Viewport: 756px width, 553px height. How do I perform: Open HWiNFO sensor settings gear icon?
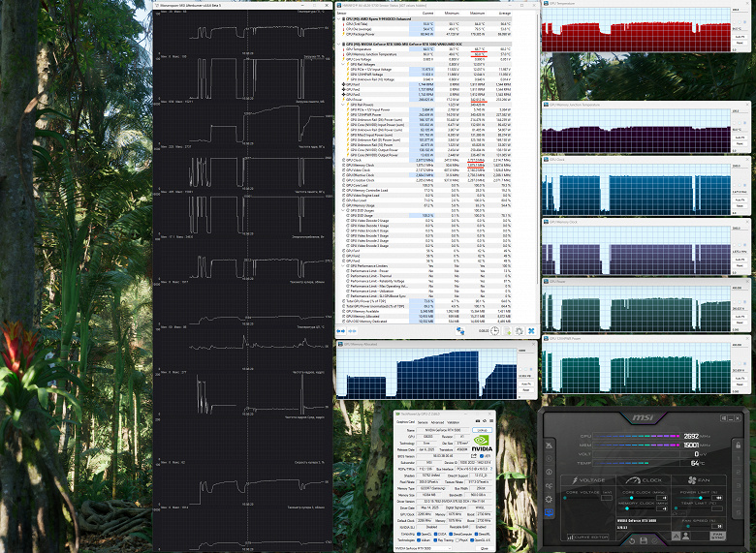click(520, 330)
